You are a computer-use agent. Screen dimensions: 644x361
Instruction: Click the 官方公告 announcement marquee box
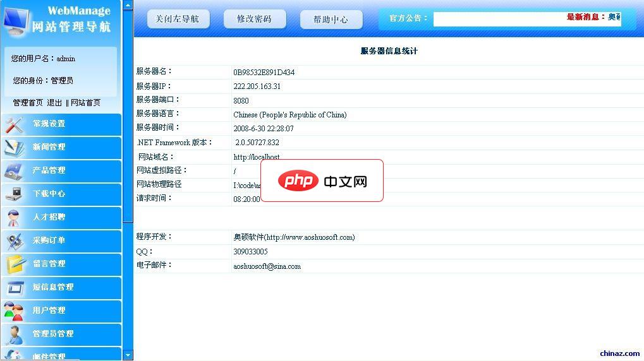click(527, 19)
